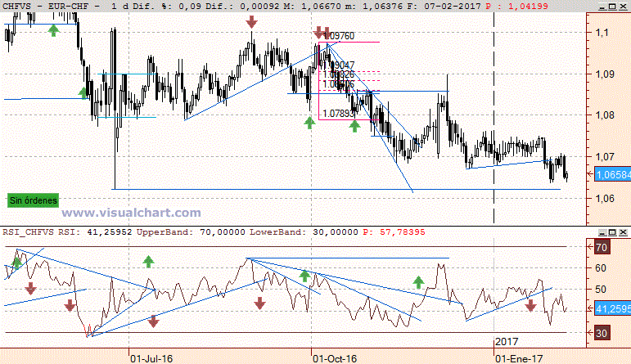Click the 01-Oct-16 date marker
The height and width of the screenshot is (364, 631).
click(x=335, y=359)
